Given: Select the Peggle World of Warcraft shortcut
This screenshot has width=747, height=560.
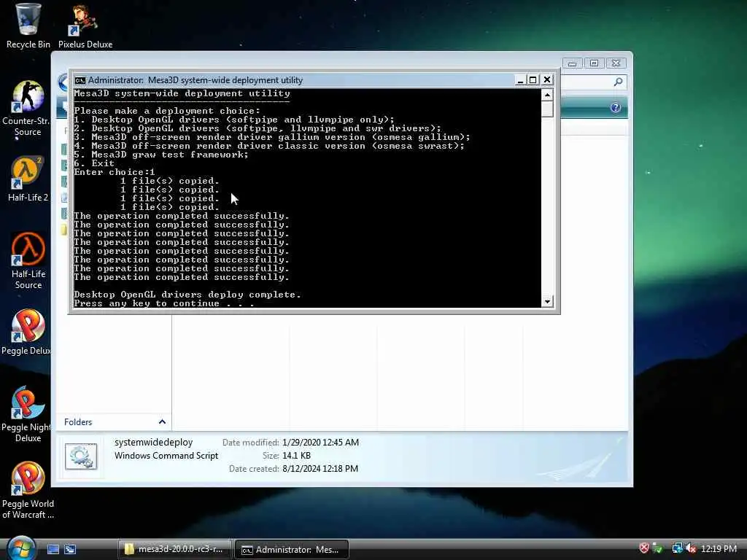Looking at the screenshot, I should click(x=28, y=491).
